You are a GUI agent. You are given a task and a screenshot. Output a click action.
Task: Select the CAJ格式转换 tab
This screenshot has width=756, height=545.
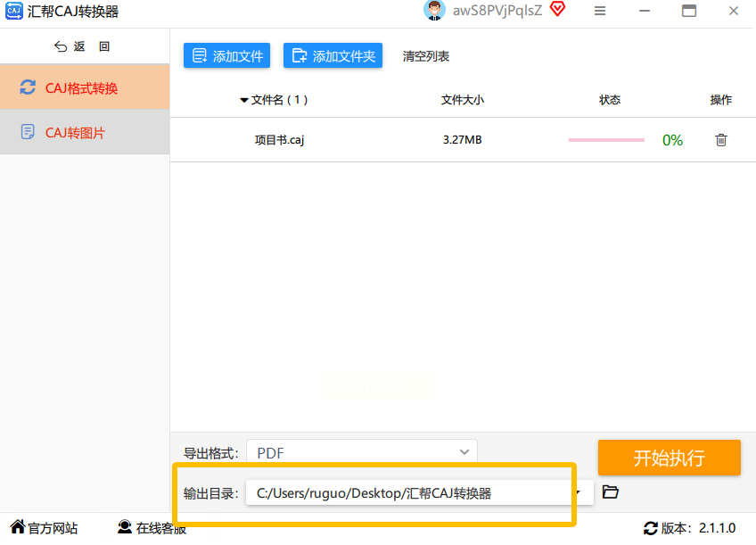85,87
